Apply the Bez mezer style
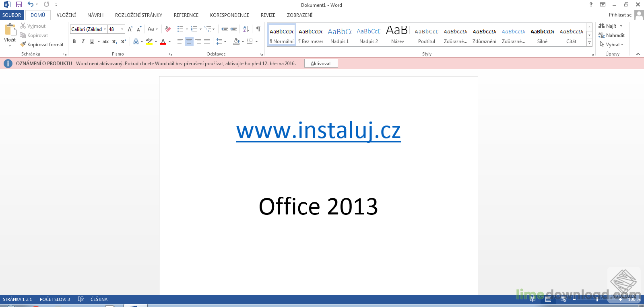This screenshot has height=307, width=644. [x=311, y=35]
